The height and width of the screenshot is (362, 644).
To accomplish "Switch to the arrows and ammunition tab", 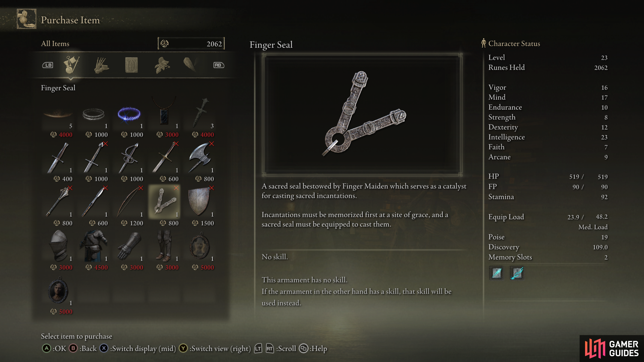I will pyautogui.click(x=101, y=65).
